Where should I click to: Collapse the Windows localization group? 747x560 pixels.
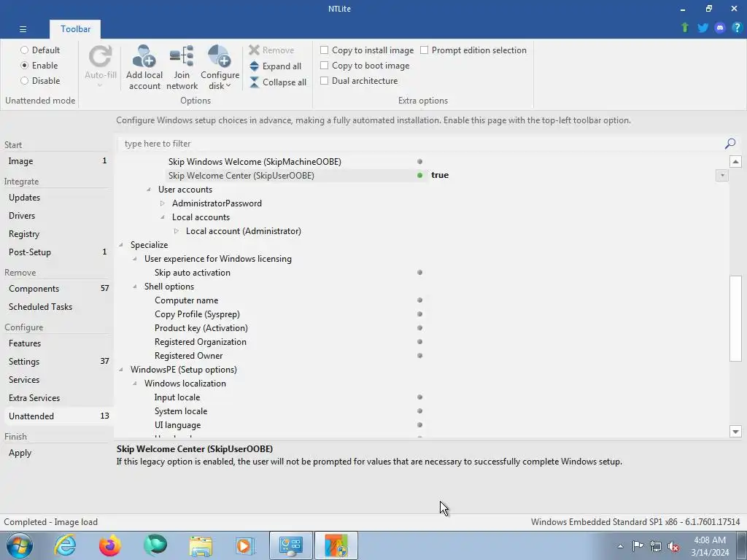pyautogui.click(x=135, y=384)
